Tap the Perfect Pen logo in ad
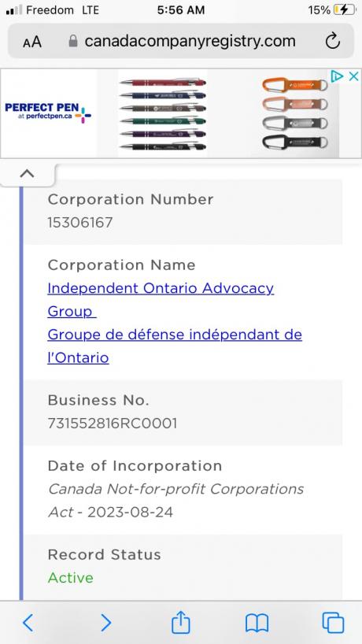The height and width of the screenshot is (644, 362). (48, 113)
